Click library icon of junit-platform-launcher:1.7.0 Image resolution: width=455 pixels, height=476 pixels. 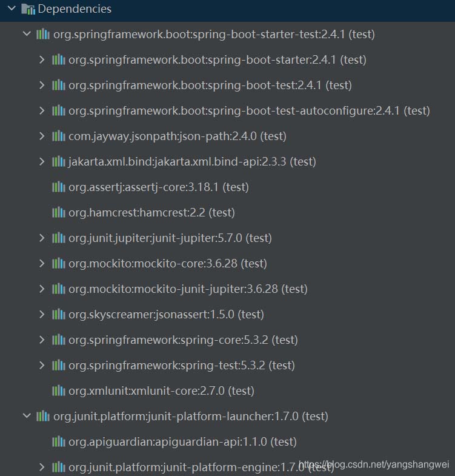tap(43, 416)
